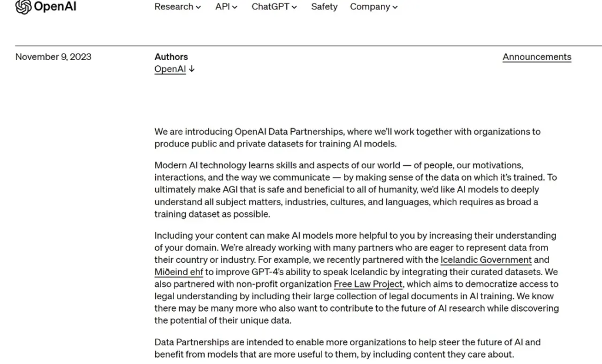
Task: Expand the chevron beside Company
Action: (395, 8)
